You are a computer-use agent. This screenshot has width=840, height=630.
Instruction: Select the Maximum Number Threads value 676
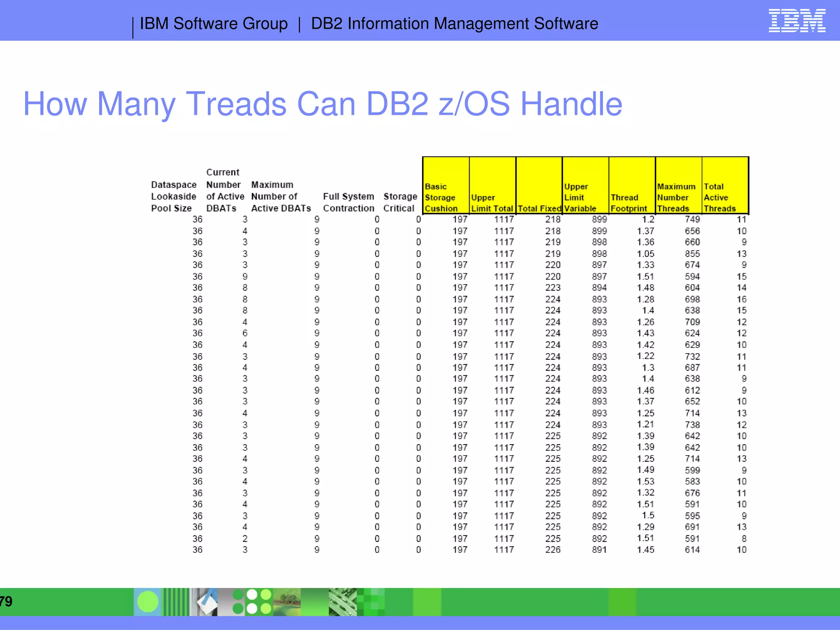(x=692, y=493)
